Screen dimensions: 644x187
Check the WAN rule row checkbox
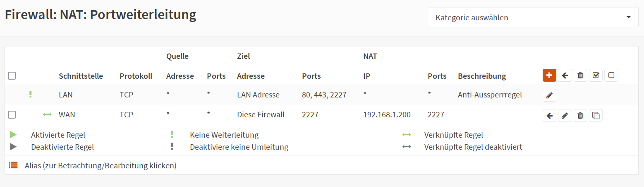click(x=12, y=115)
